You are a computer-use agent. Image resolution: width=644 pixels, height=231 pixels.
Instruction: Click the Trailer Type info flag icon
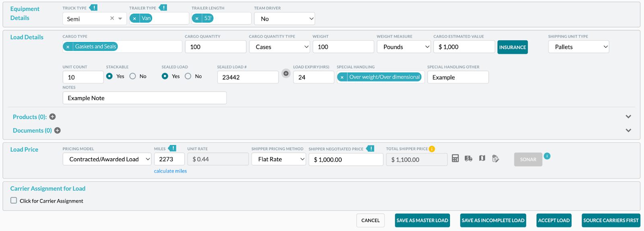coord(163,8)
